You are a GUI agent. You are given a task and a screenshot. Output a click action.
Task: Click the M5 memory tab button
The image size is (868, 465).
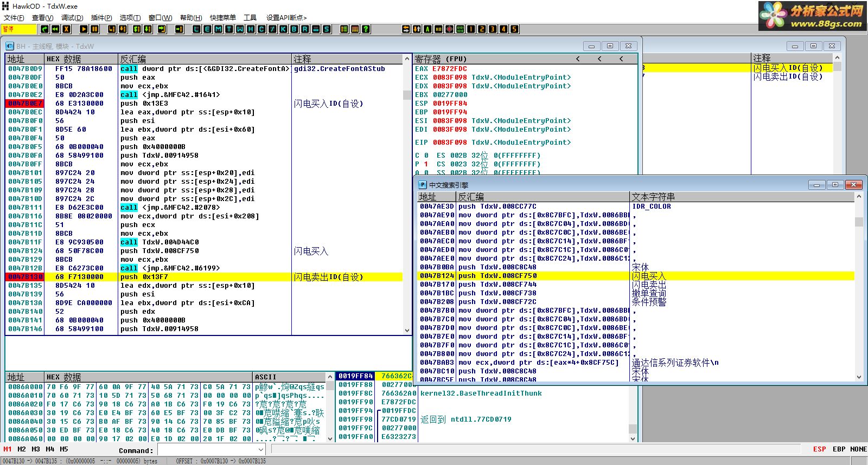click(64, 449)
